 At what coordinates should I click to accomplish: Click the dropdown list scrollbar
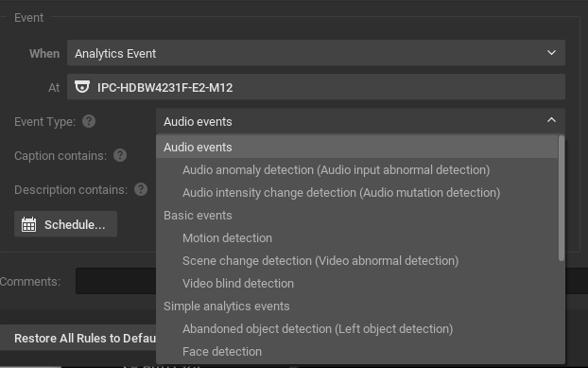(561, 198)
